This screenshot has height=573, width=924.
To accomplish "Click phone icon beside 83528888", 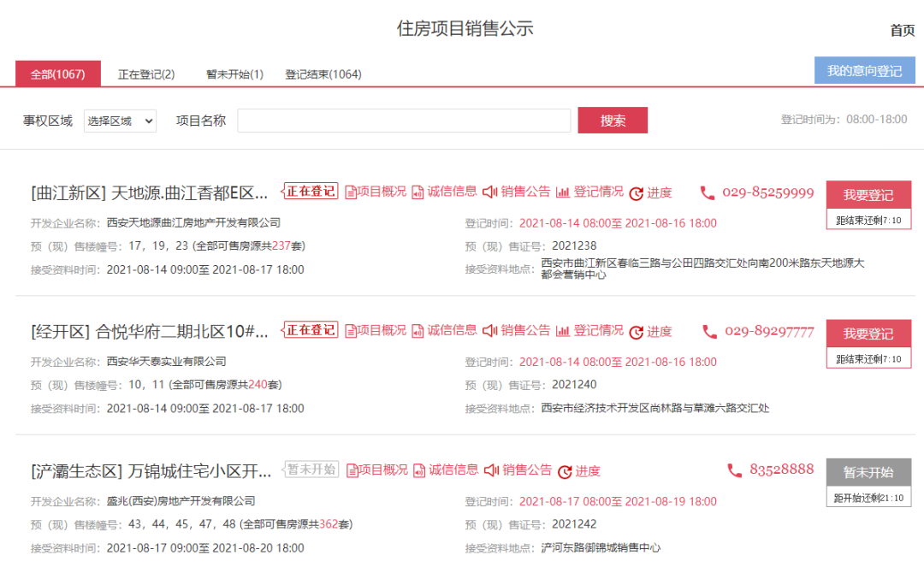I will 734,470.
